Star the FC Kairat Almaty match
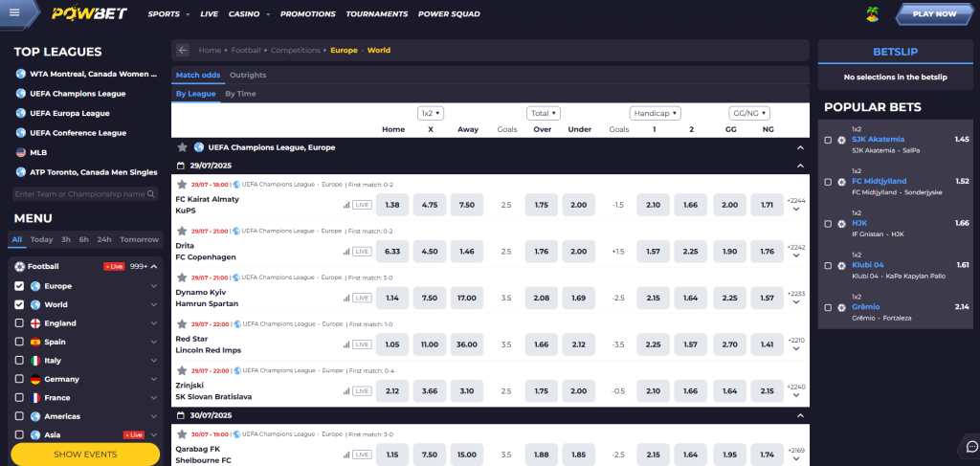The width and height of the screenshot is (980, 466). click(x=182, y=185)
